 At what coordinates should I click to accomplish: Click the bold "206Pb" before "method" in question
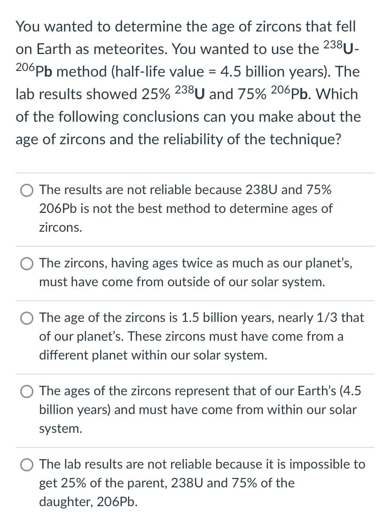(34, 70)
